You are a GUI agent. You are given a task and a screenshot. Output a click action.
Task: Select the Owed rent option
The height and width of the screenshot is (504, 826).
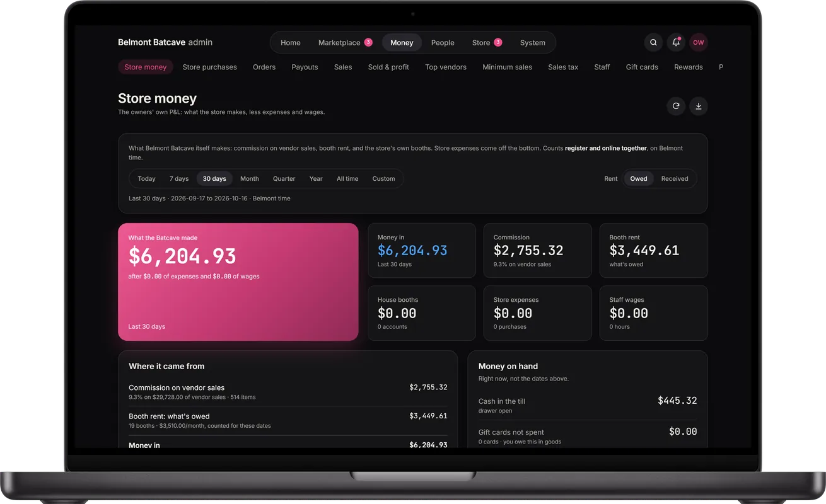point(639,178)
